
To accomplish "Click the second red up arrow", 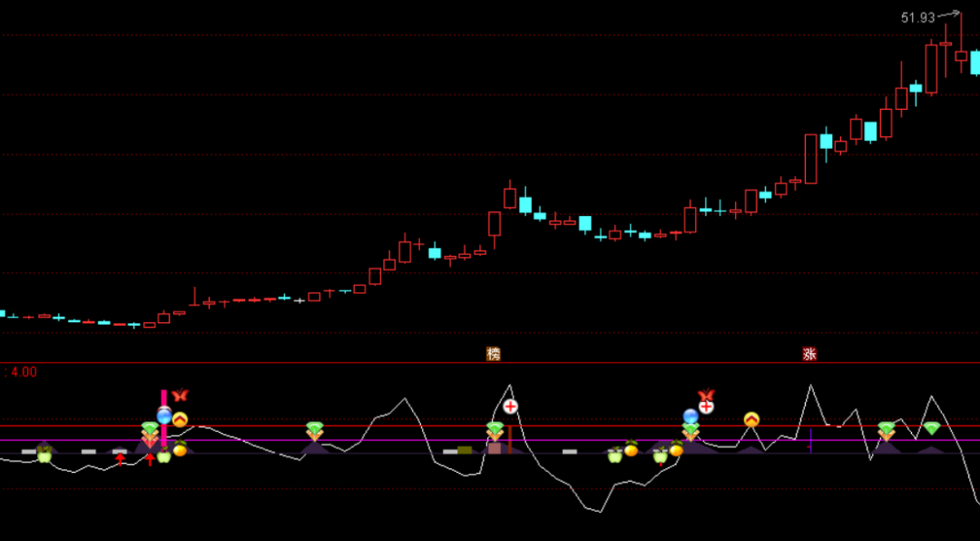I will [x=150, y=459].
